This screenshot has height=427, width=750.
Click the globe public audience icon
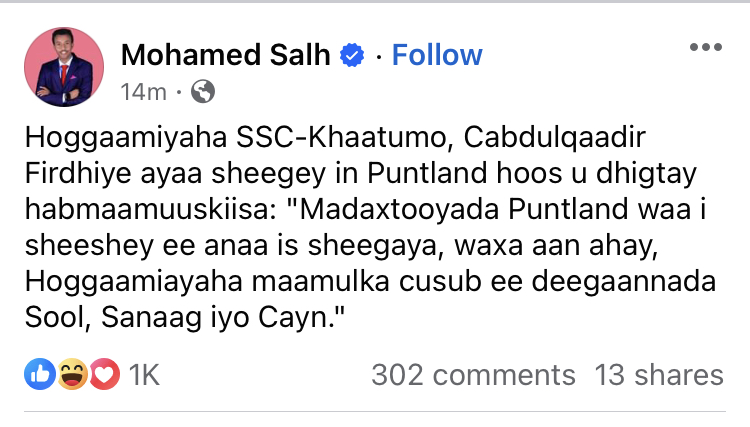[202, 92]
